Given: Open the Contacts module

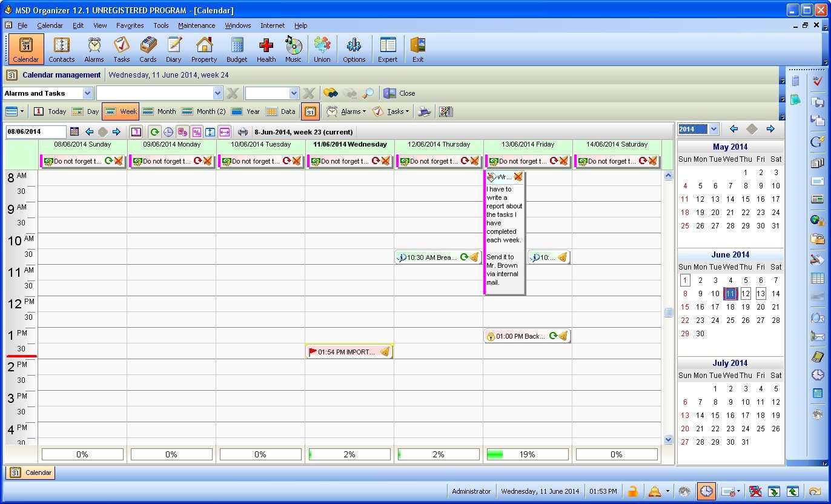Looking at the screenshot, I should pyautogui.click(x=62, y=49).
